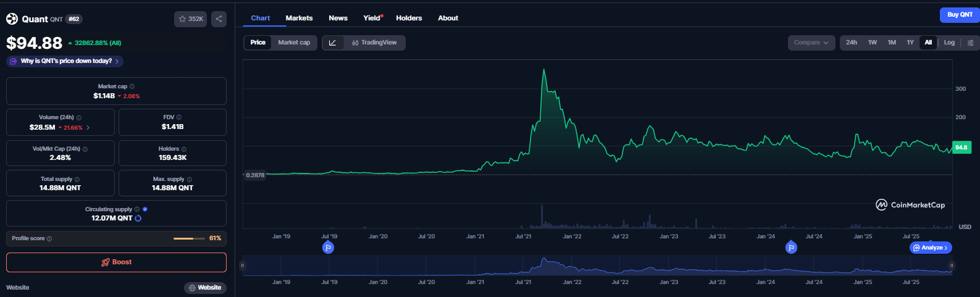Click the orange Boost button
The image size is (980, 297).
point(116,262)
